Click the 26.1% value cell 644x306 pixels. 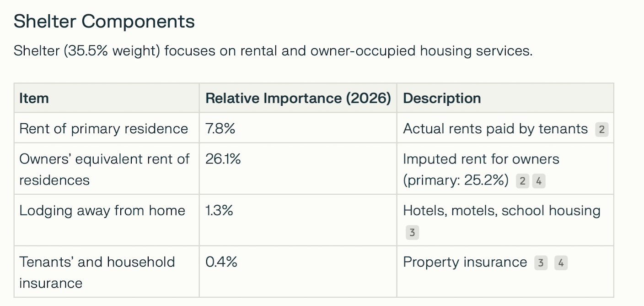point(223,159)
